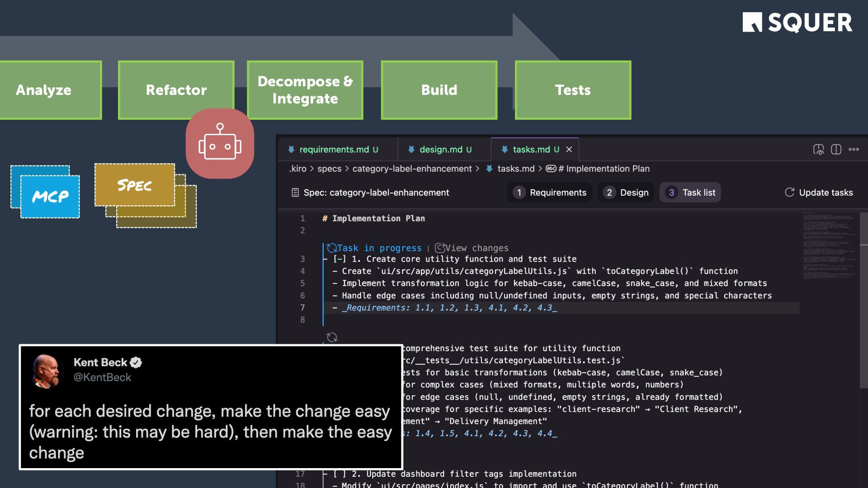This screenshot has width=868, height=488.
Task: Switch to the requirements.md tab
Action: coord(334,150)
